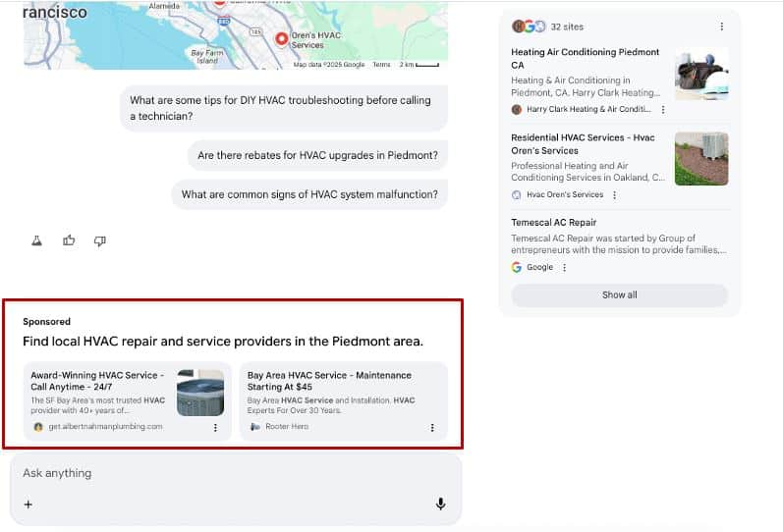
Task: Open three-dot menu next to Google source
Action: [565, 267]
